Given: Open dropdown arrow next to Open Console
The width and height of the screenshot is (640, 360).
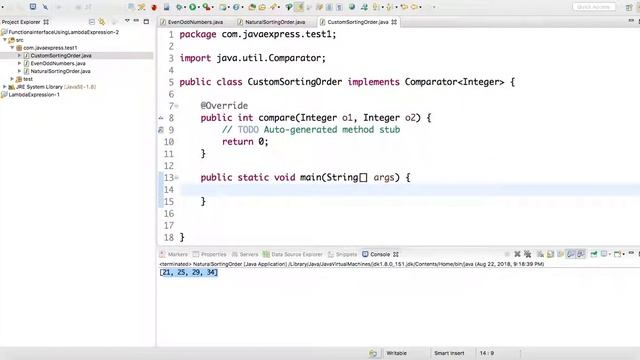Looking at the screenshot, I should tap(624, 255).
